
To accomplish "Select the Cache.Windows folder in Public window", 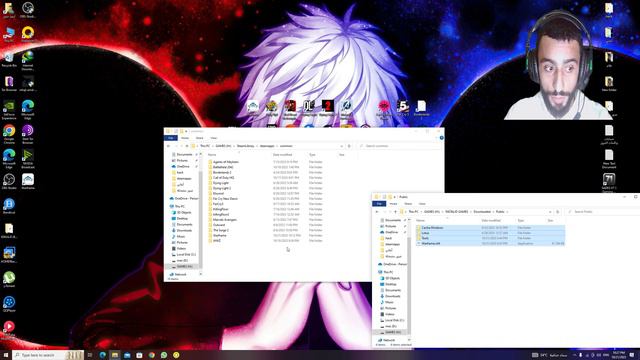I will pos(491,227).
